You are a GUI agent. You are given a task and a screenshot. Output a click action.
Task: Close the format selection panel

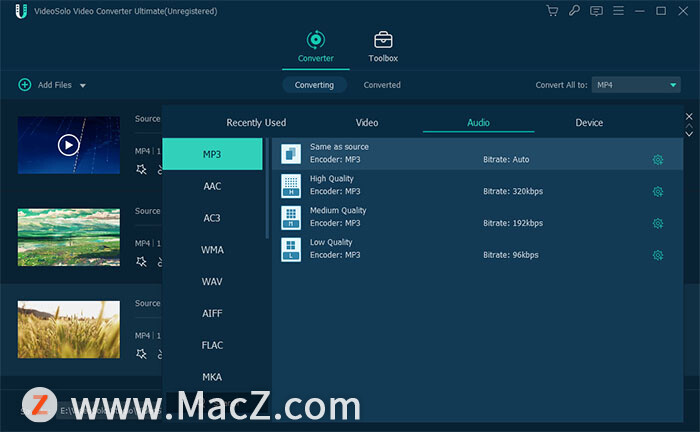pos(689,116)
